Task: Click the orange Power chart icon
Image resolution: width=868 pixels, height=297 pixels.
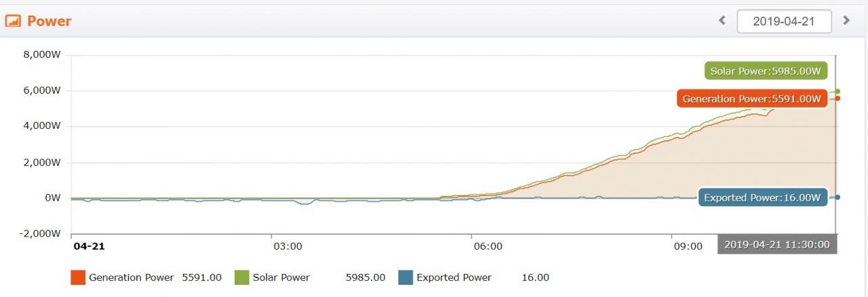Action: 13,21
